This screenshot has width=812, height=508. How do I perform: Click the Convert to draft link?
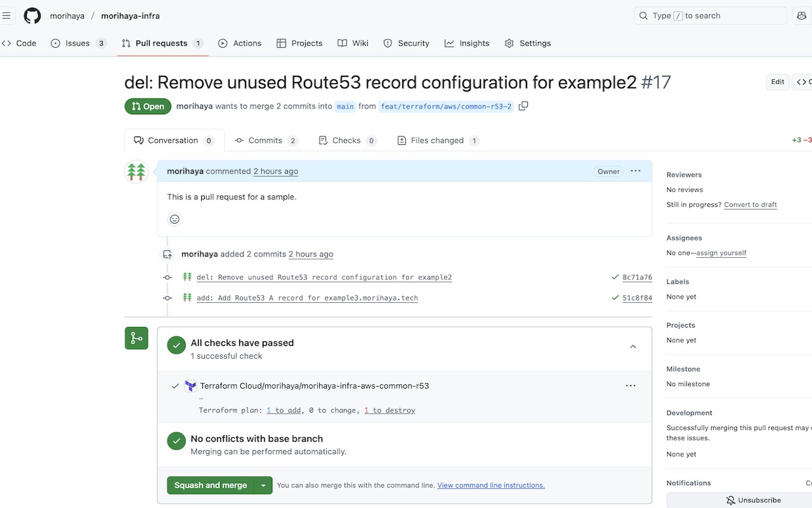(x=750, y=204)
